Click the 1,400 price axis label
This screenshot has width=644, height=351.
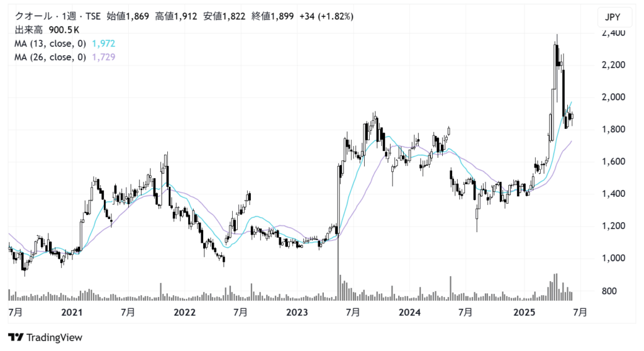[x=613, y=194]
